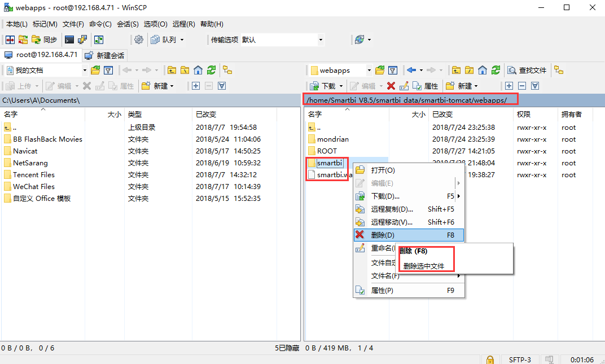Screen dimensions: 605x364
Task: Click the local panel home directory icon
Action: (198, 70)
